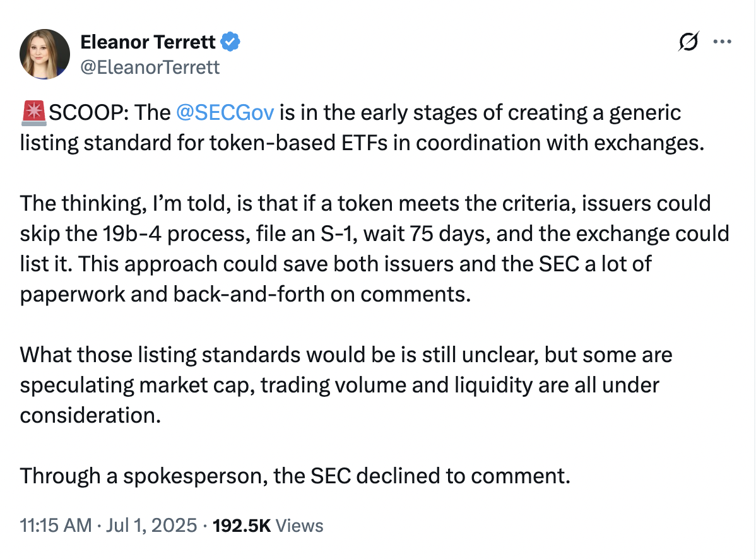This screenshot has height=559, width=756.
Task: Click the red siren emoji
Action: 33,112
